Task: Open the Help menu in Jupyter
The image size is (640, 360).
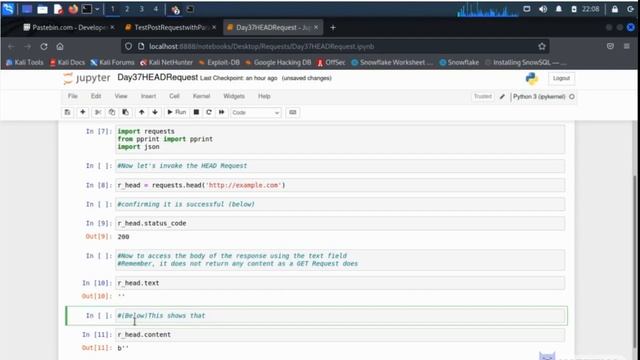Action: click(x=264, y=96)
